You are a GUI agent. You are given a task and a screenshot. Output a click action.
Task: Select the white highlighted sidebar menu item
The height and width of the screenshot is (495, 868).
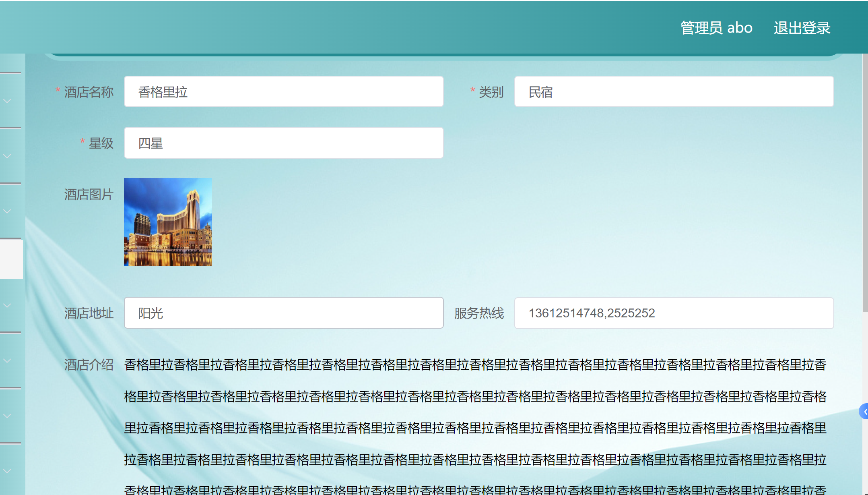click(11, 259)
